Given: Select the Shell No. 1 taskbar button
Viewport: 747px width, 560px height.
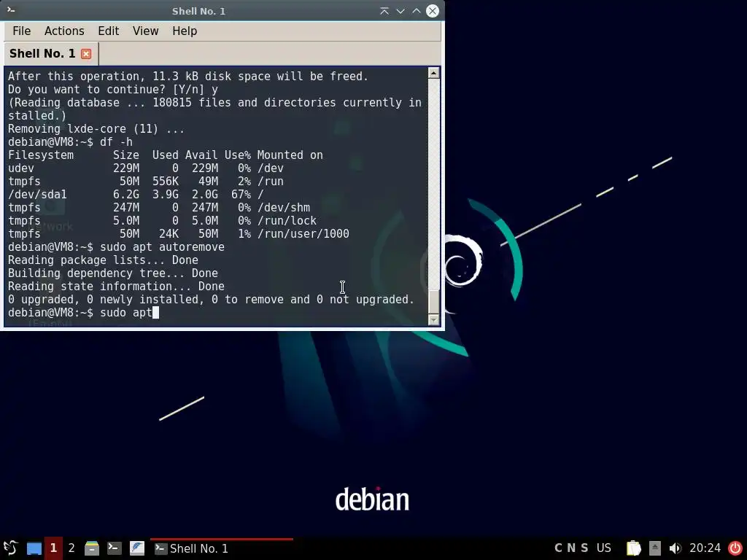Looking at the screenshot, I should 222,548.
